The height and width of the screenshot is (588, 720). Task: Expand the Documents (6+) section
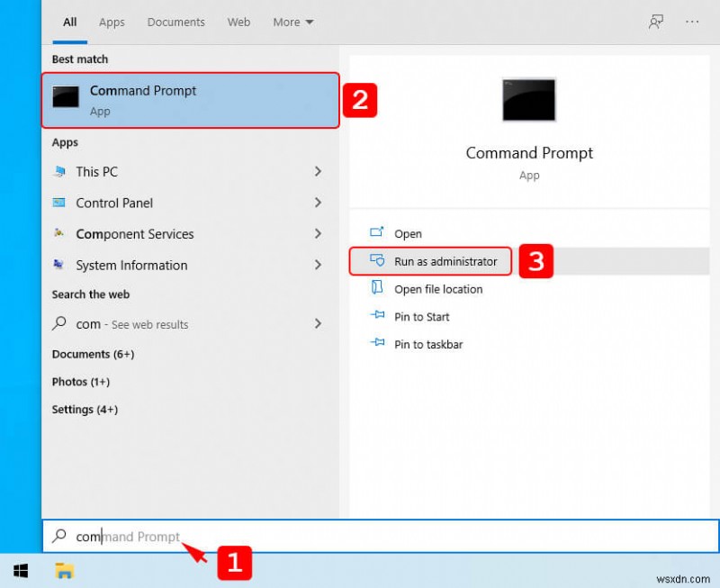pyautogui.click(x=93, y=354)
